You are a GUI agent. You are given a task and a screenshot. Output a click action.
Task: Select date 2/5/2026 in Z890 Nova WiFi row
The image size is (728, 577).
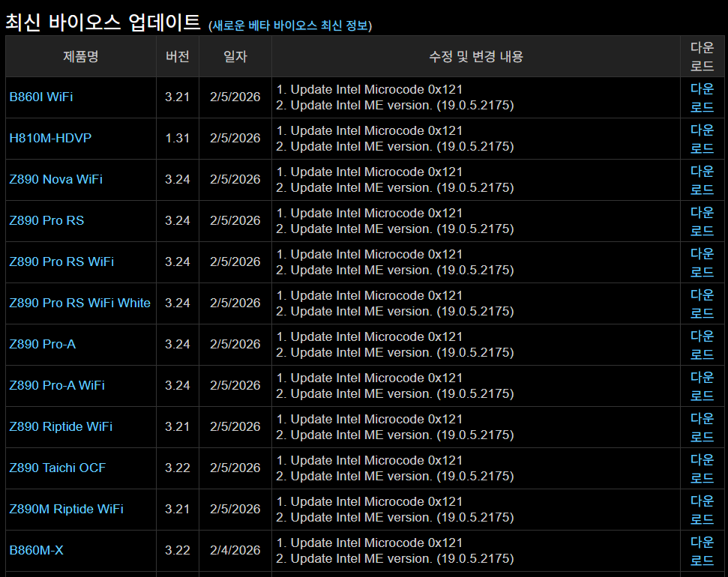pyautogui.click(x=235, y=180)
